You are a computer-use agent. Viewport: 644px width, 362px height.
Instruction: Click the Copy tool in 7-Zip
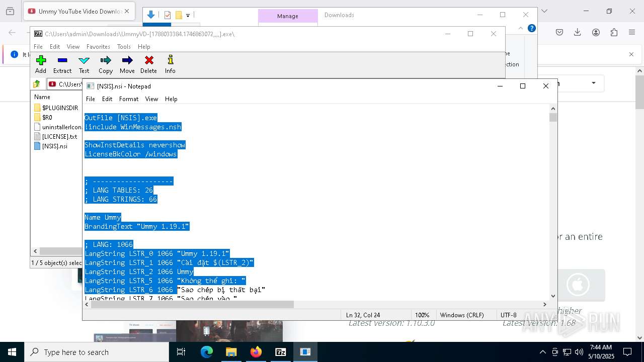106,64
